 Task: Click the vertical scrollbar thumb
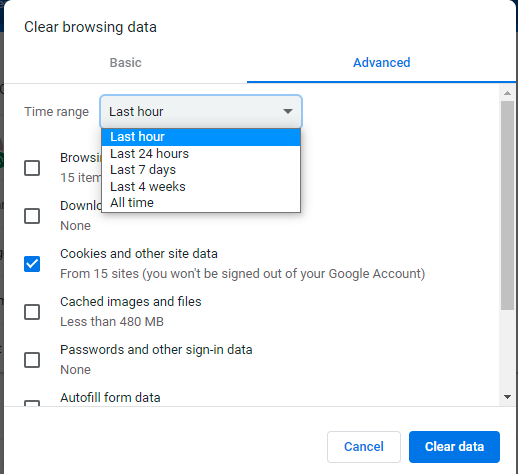(507, 205)
